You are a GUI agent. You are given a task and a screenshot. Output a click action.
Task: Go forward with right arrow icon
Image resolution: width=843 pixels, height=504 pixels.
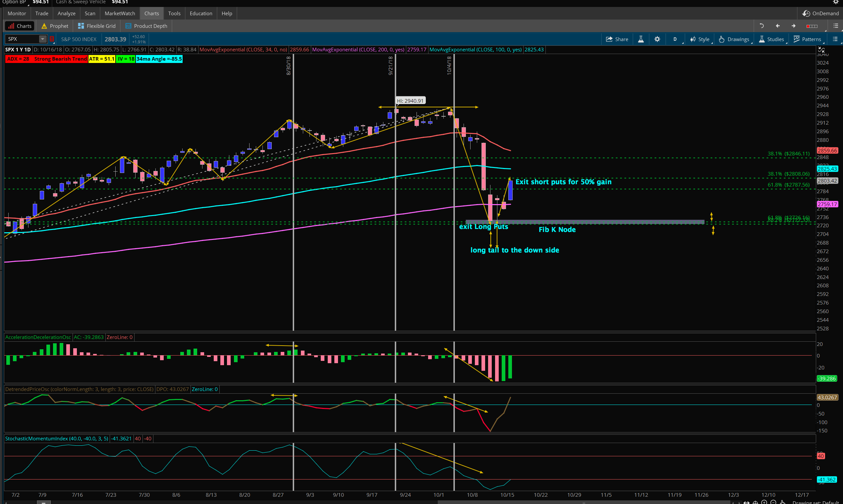tap(793, 26)
